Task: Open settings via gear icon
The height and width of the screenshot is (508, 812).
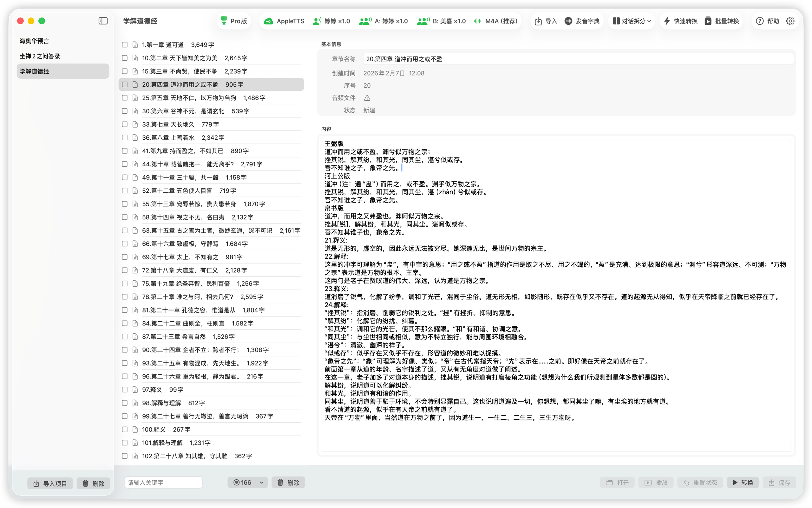Action: pos(790,21)
